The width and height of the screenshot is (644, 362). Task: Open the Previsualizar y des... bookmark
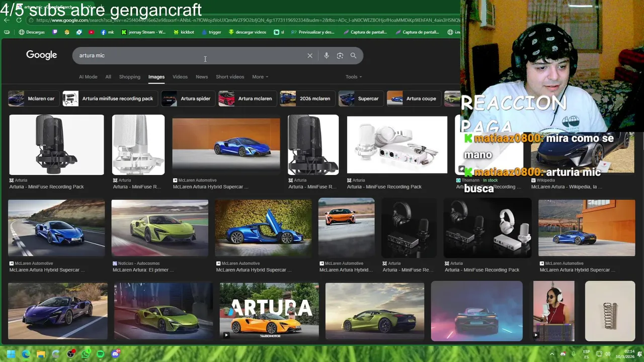(x=312, y=32)
